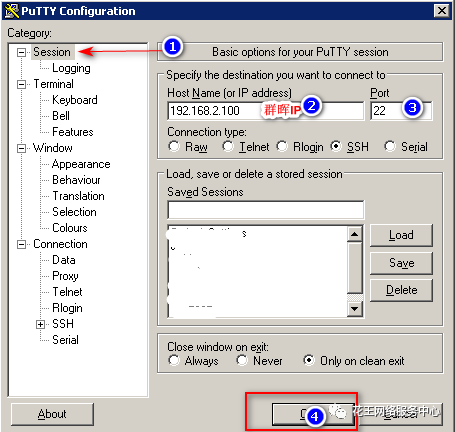
Task: Click the PuTTY icon in the title bar
Action: [x=12, y=11]
